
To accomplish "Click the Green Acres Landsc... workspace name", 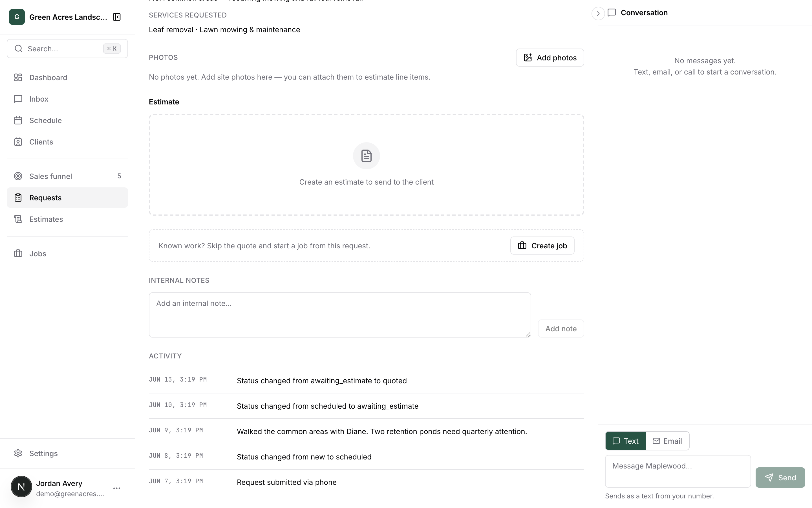I will pyautogui.click(x=68, y=17).
